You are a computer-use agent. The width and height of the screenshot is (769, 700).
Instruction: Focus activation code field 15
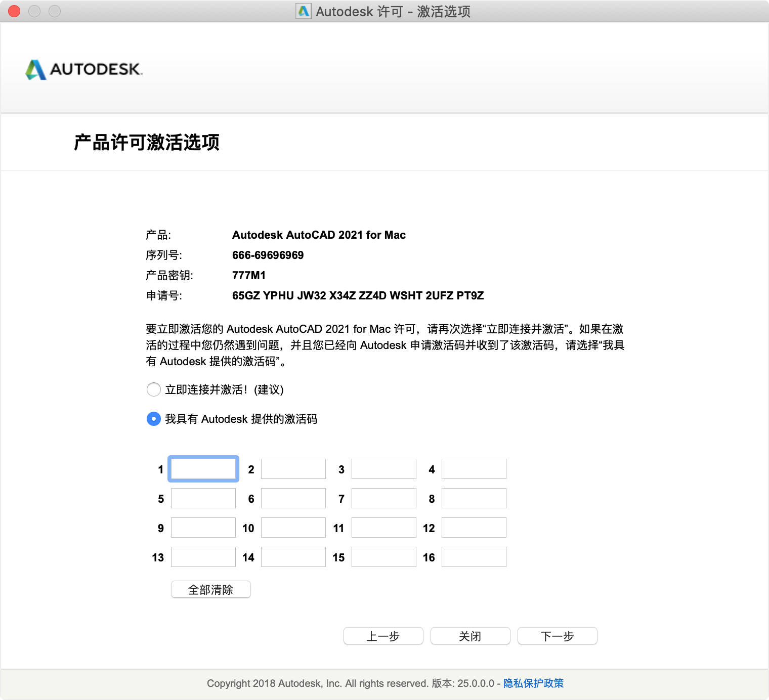384,557
